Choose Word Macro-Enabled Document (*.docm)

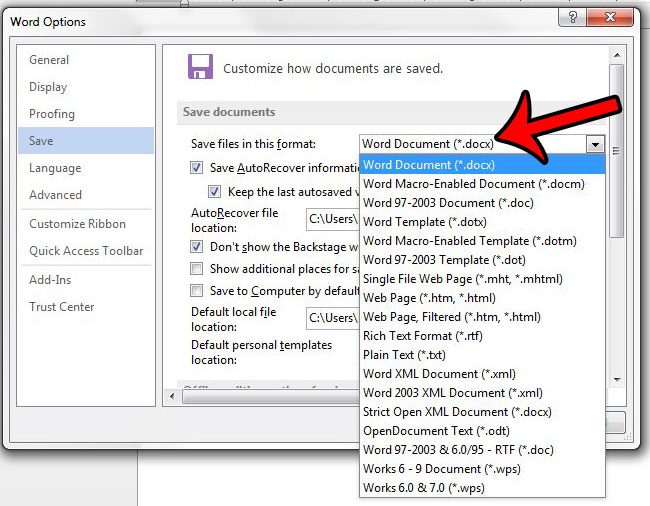tap(473, 184)
